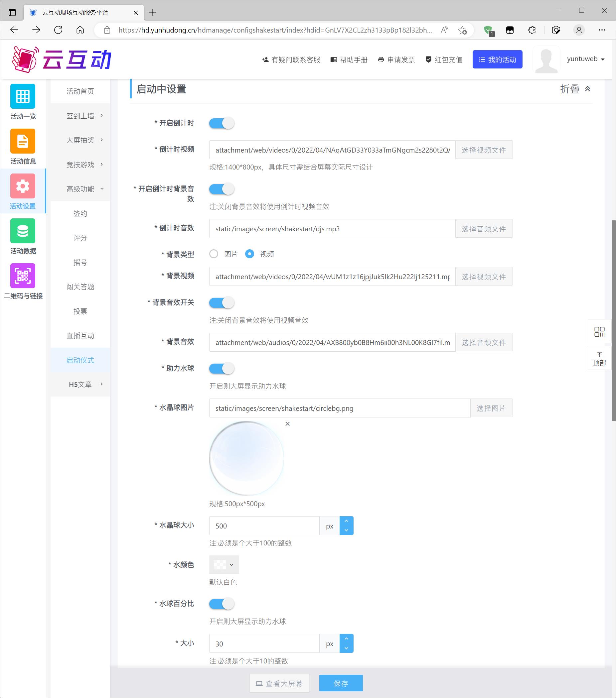Open browser extensions puzzle icon
The width and height of the screenshot is (616, 698).
[532, 30]
